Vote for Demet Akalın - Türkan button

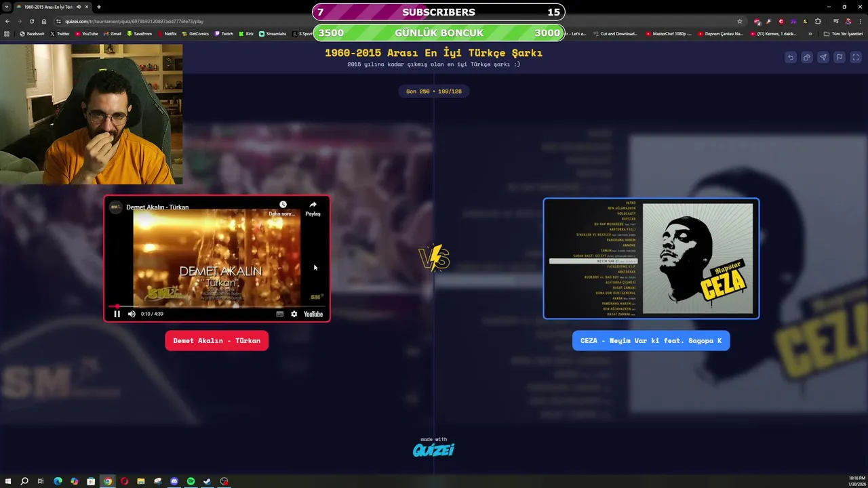click(x=216, y=341)
